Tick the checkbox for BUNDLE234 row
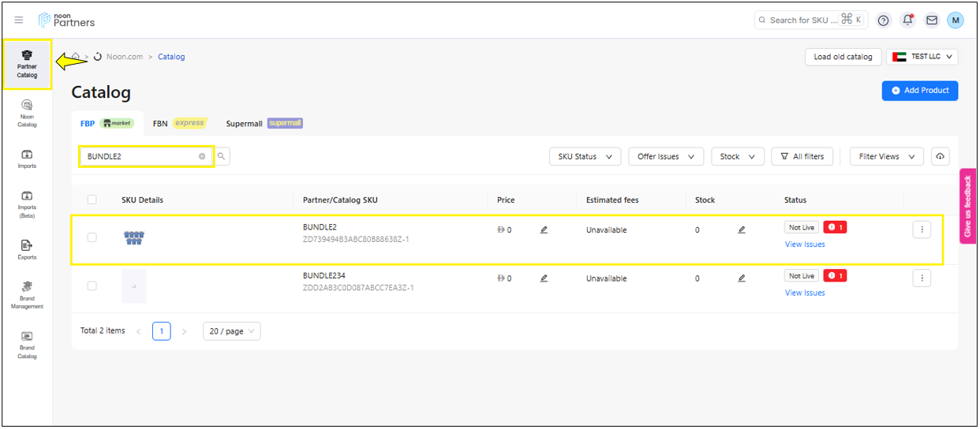The height and width of the screenshot is (429, 980). pyautogui.click(x=92, y=285)
